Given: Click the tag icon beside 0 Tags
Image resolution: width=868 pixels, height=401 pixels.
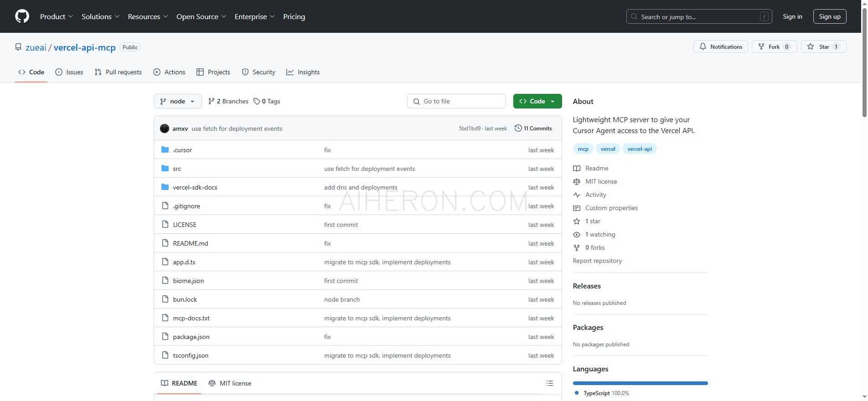Looking at the screenshot, I should coord(257,101).
